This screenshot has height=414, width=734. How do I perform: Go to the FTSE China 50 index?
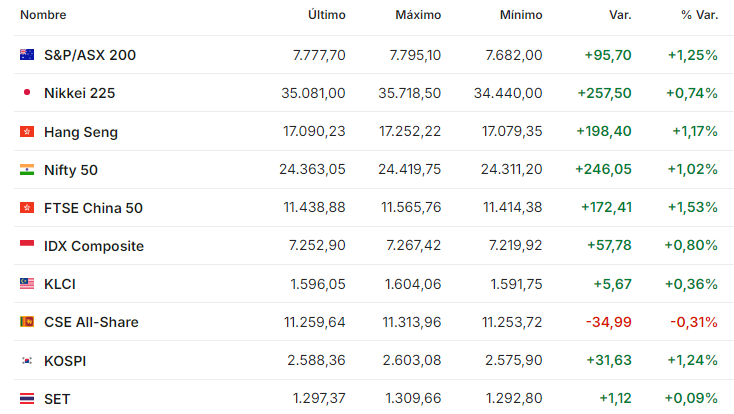coord(93,208)
